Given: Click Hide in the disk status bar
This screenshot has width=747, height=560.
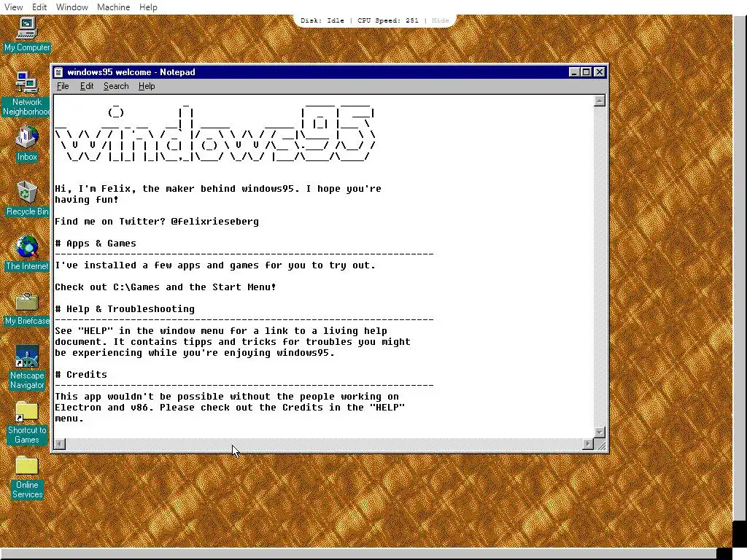Looking at the screenshot, I should (x=440, y=20).
